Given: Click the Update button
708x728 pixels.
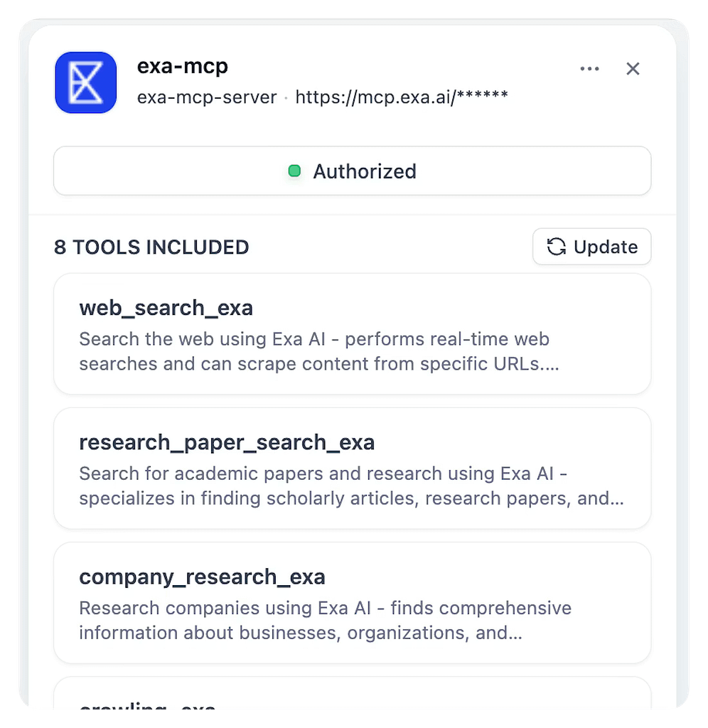Looking at the screenshot, I should 591,247.
